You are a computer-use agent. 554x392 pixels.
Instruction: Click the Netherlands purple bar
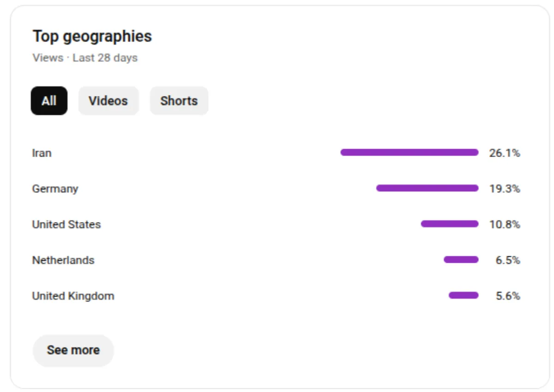(x=461, y=260)
